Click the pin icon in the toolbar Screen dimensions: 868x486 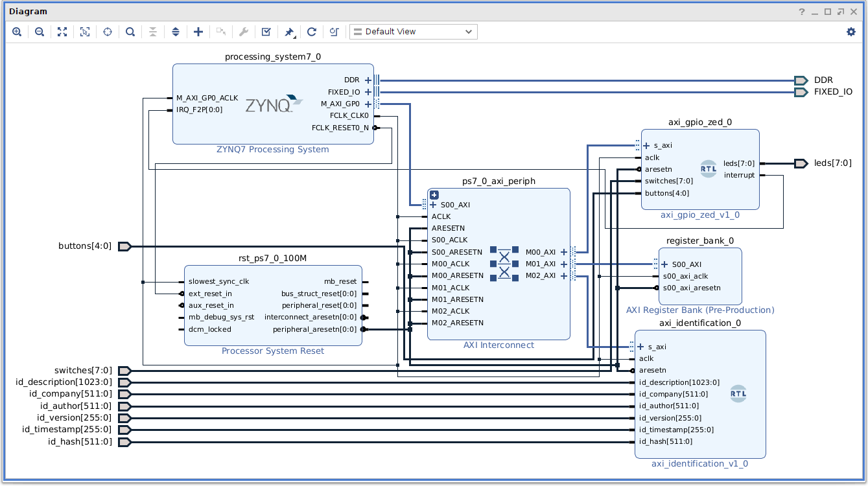289,32
